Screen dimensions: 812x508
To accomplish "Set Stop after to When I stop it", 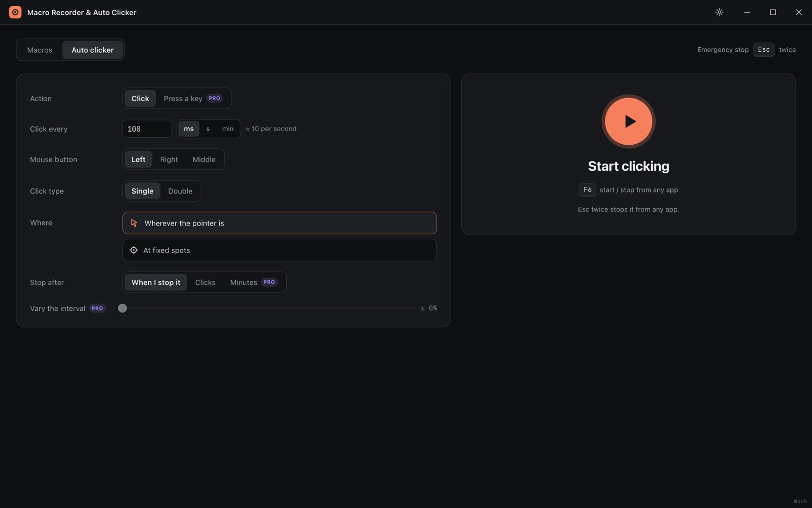I will [156, 282].
